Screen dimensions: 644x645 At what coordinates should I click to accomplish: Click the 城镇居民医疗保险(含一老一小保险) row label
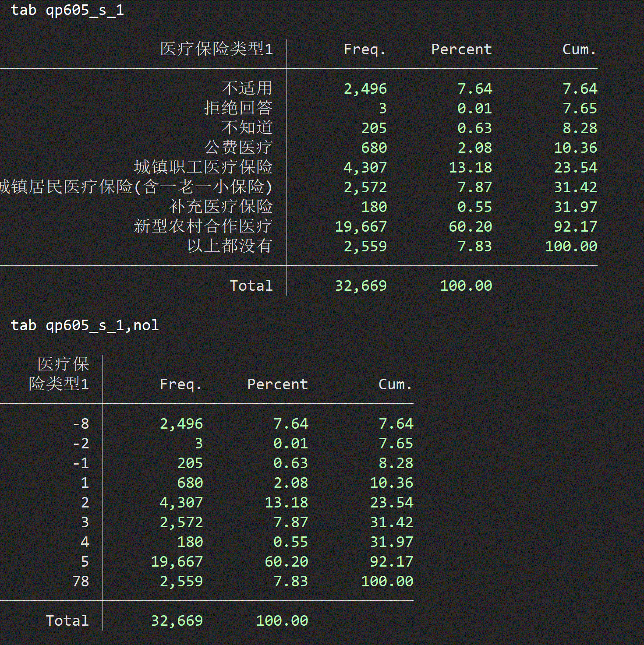[x=136, y=187]
